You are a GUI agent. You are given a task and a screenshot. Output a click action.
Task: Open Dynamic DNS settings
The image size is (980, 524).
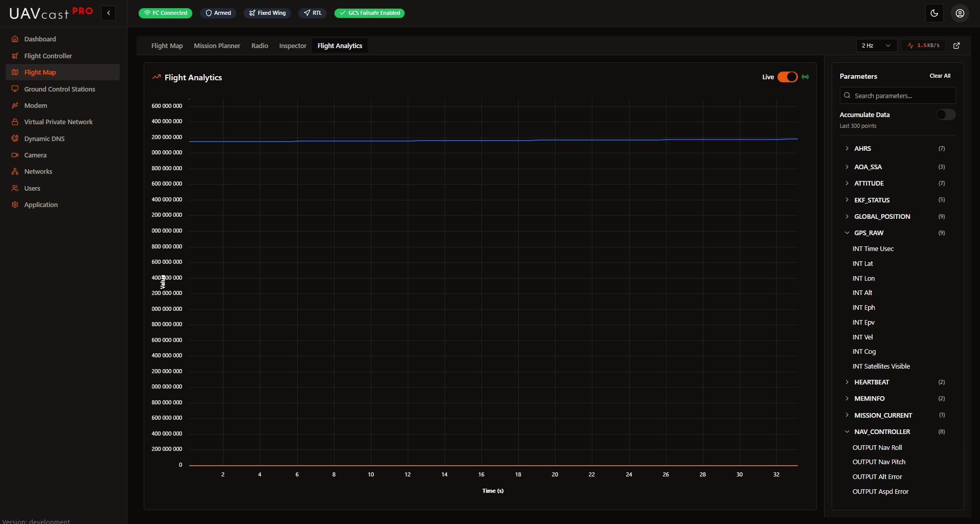44,139
